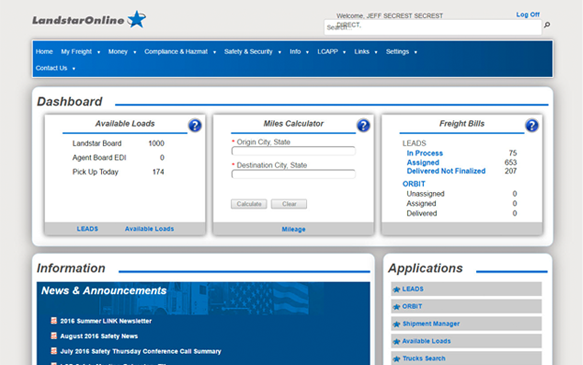The image size is (583, 365).
Task: Expand the My Freight dropdown arrow
Action: click(x=99, y=52)
